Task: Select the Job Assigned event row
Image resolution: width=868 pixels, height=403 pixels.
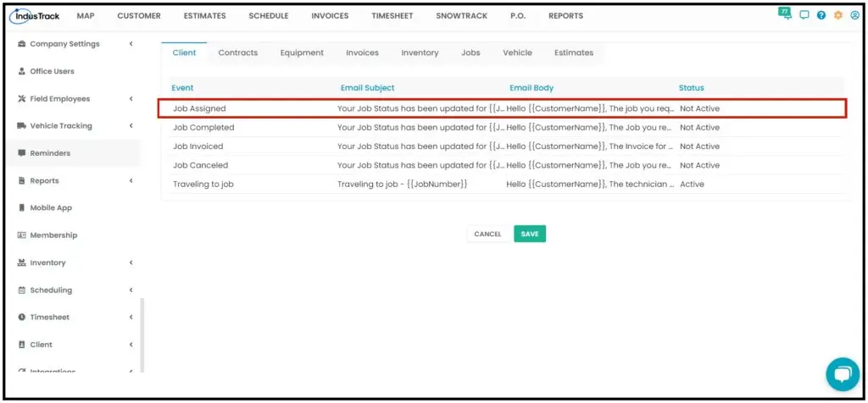Action: 502,108
